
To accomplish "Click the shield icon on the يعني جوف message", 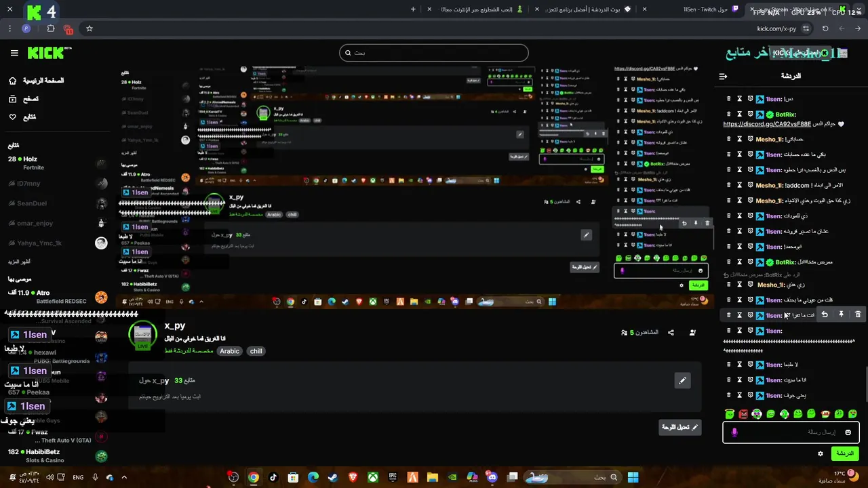I will click(x=751, y=395).
